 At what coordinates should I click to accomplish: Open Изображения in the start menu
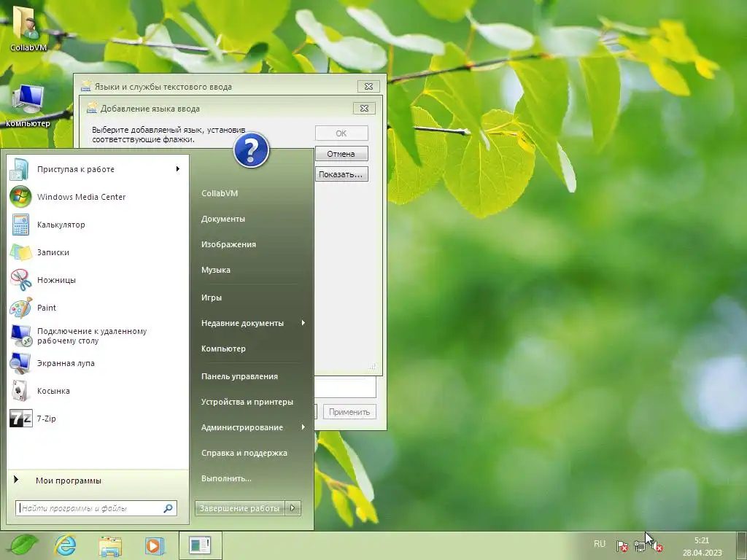pyautogui.click(x=228, y=244)
